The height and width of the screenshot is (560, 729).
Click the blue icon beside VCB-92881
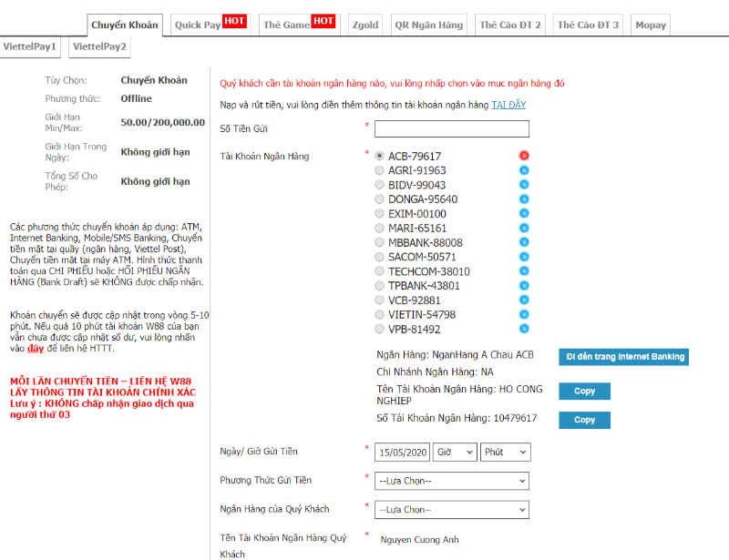click(524, 300)
